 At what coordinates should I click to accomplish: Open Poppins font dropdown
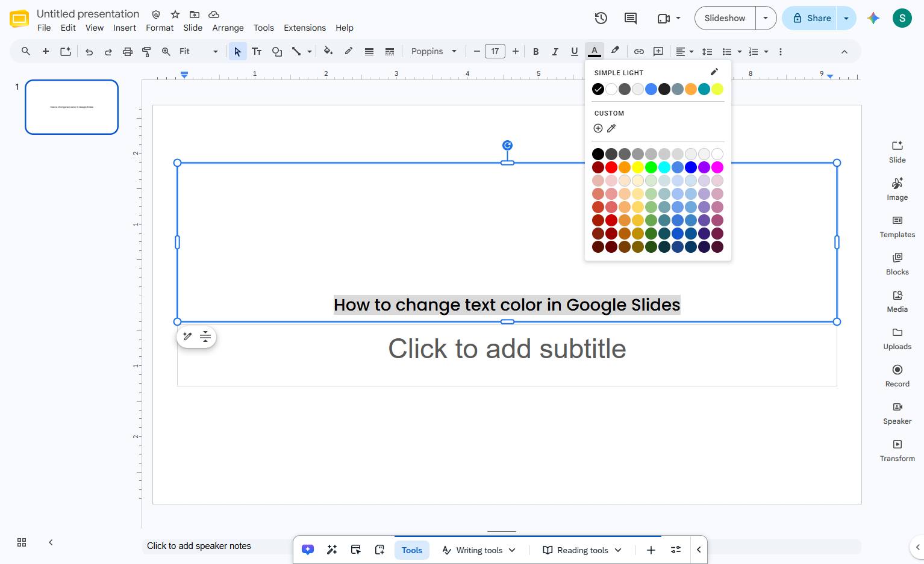click(x=434, y=52)
